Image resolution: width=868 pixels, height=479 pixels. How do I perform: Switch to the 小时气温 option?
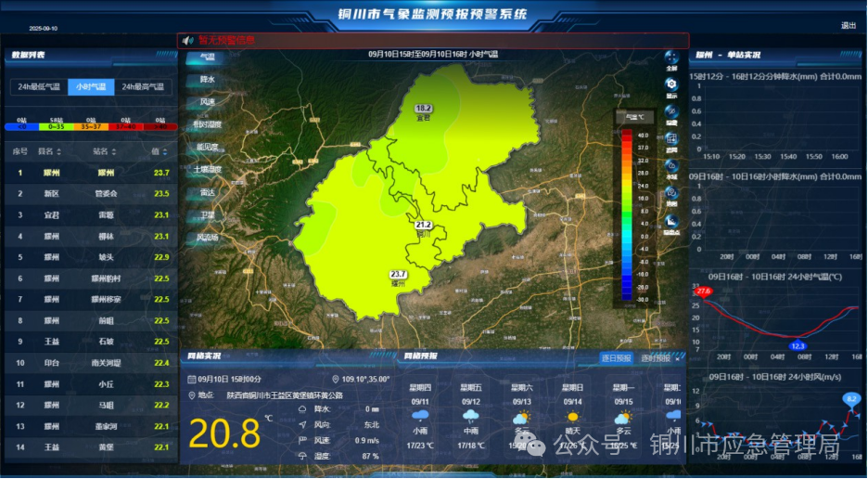[91, 87]
